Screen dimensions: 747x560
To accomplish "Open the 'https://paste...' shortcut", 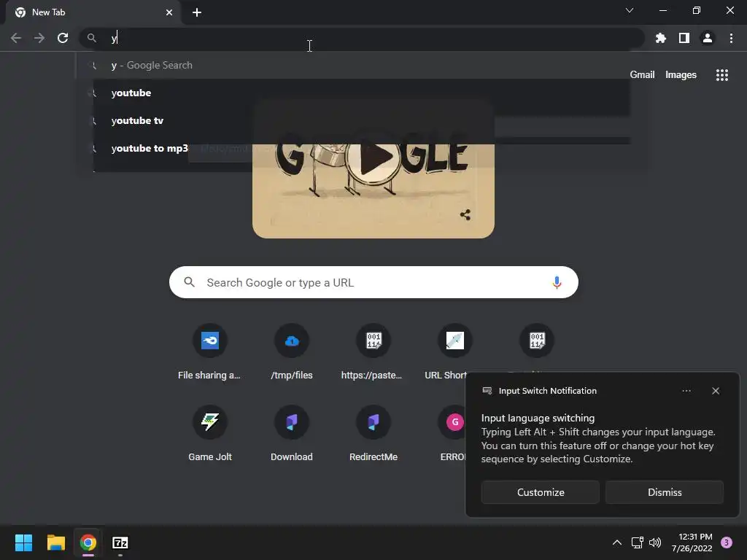I will click(373, 352).
